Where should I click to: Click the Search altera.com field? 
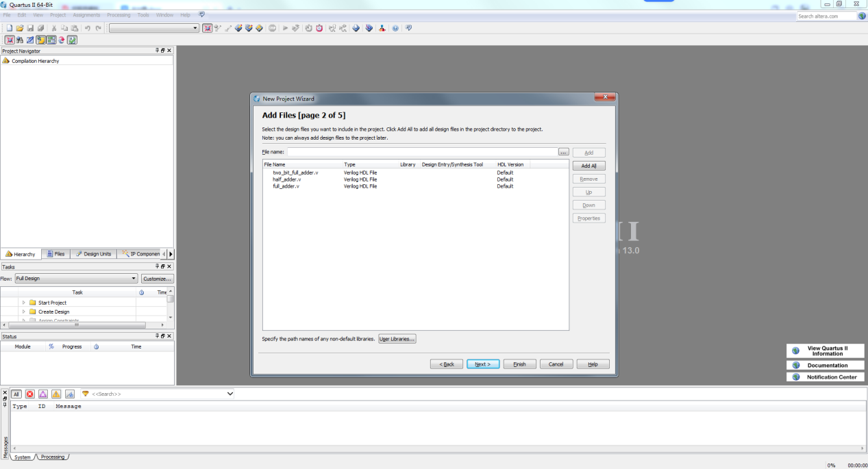click(x=827, y=16)
